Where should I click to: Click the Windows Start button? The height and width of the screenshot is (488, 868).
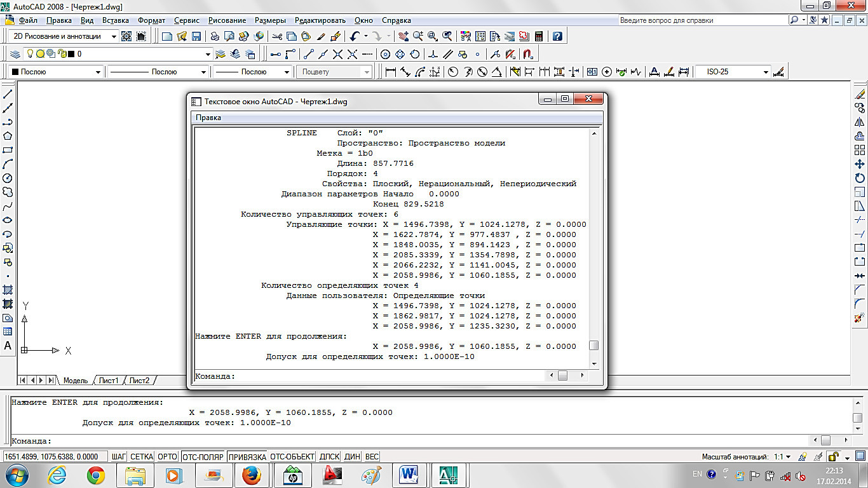(x=16, y=475)
